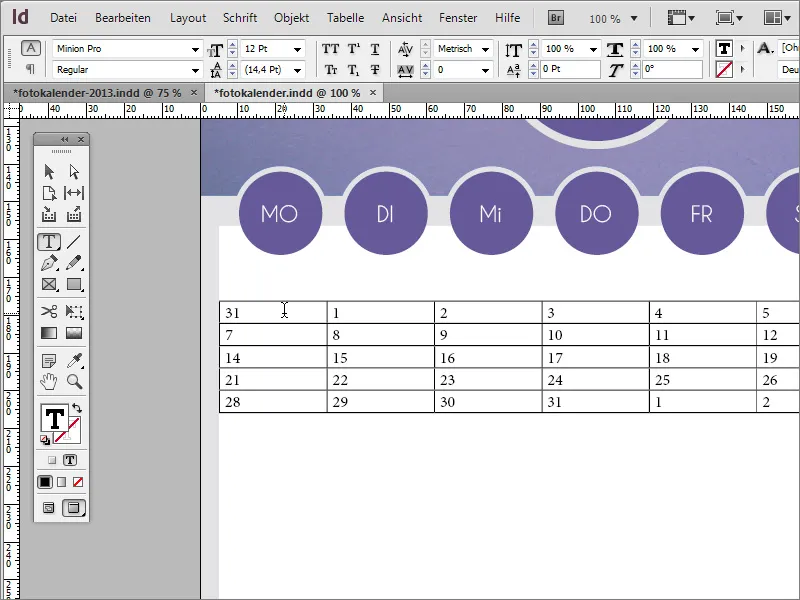Toggle Small Caps (Tt) formatting
The width and height of the screenshot is (800, 600).
331,69
